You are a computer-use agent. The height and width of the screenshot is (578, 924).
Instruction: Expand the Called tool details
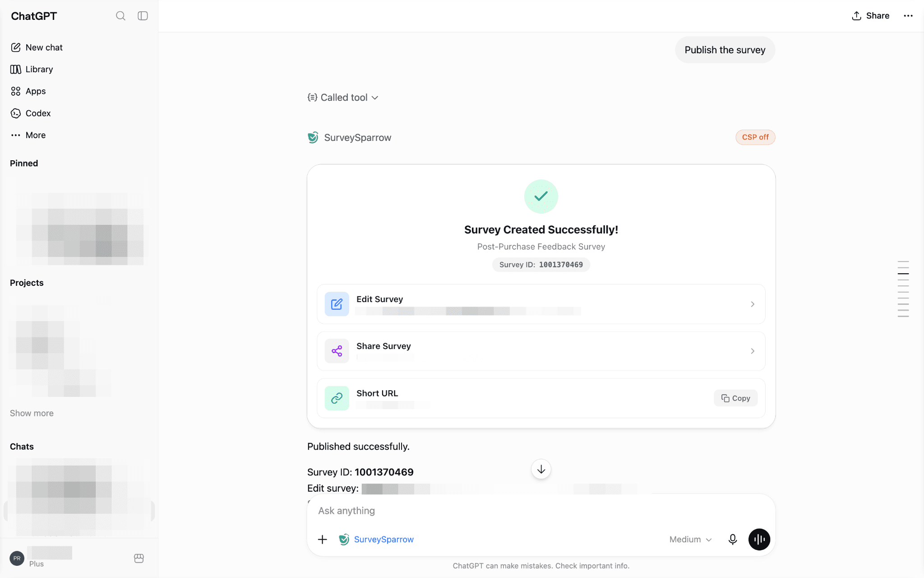(343, 98)
